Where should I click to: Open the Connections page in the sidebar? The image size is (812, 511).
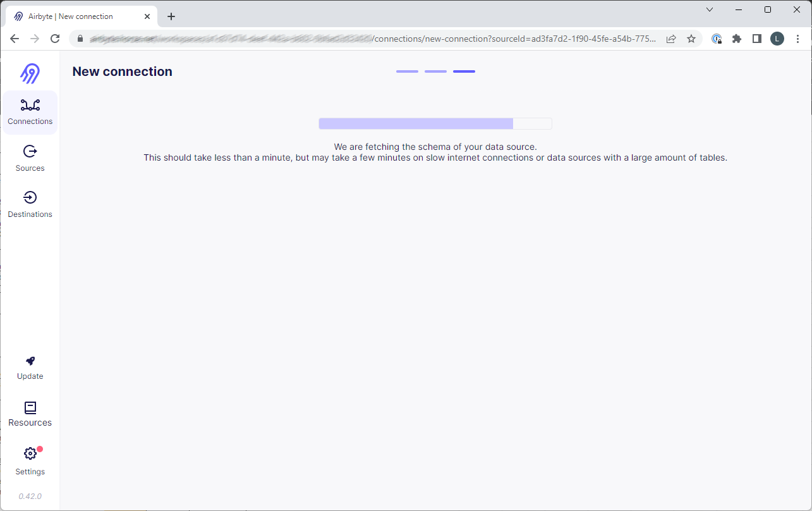coord(30,112)
